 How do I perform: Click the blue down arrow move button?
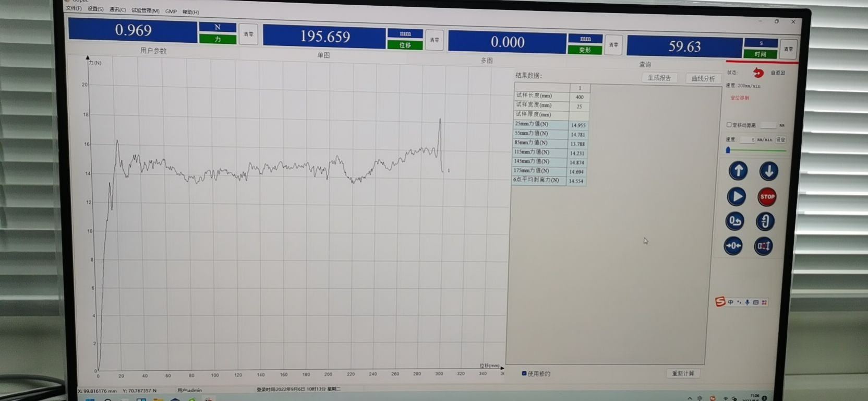pyautogui.click(x=768, y=171)
